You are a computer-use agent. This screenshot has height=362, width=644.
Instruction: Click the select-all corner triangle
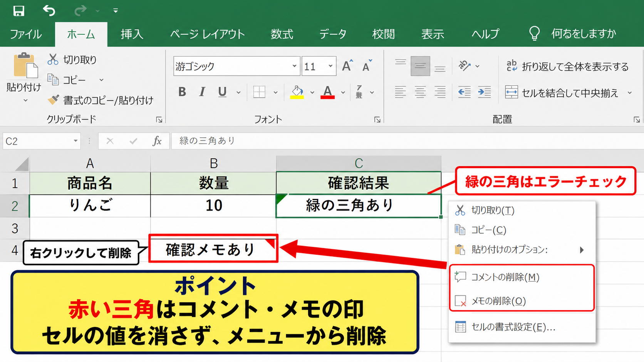(x=22, y=164)
